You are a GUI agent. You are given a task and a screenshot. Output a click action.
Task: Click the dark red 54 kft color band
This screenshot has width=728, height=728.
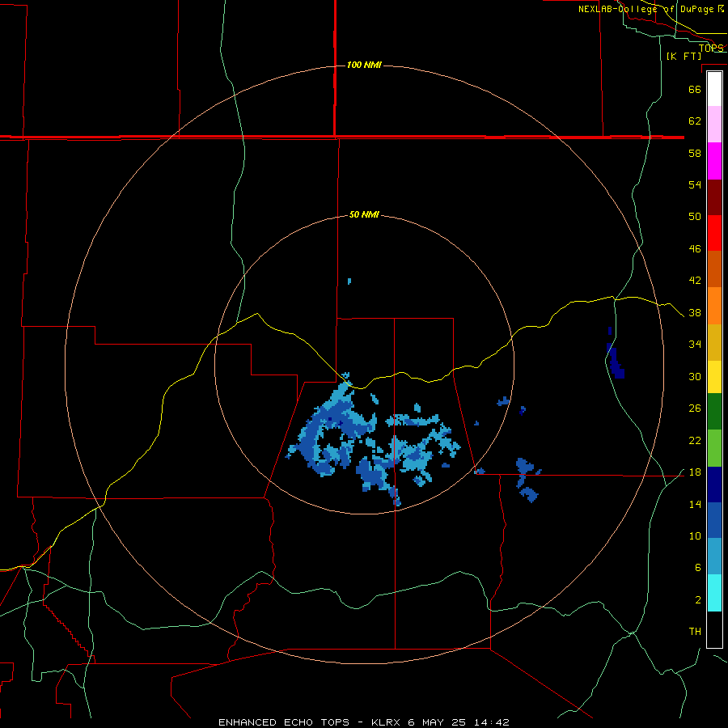714,197
